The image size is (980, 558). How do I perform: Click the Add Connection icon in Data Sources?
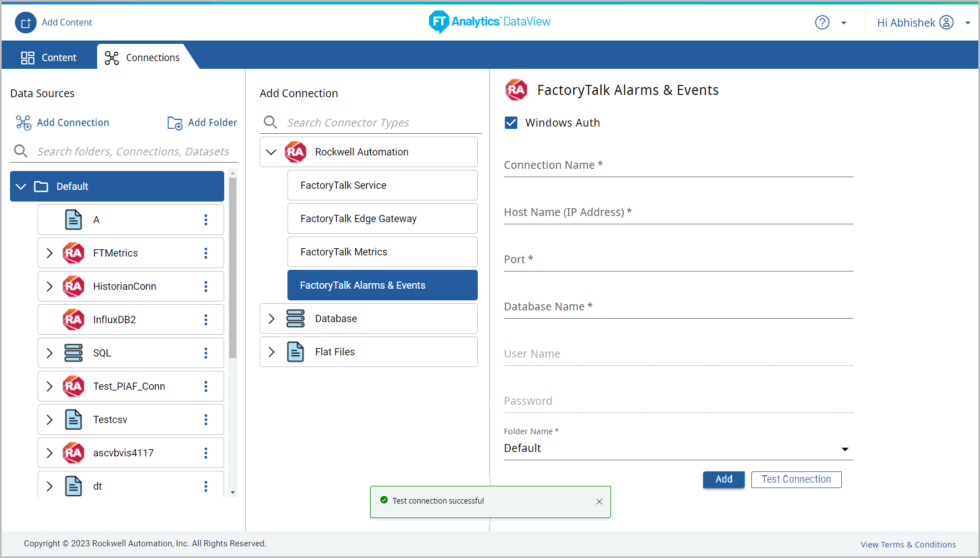(x=23, y=123)
